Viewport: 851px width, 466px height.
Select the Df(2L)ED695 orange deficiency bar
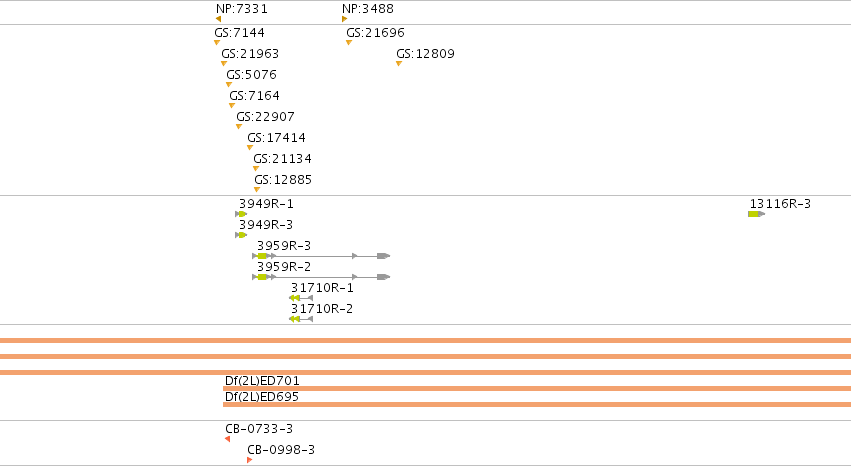(537, 405)
